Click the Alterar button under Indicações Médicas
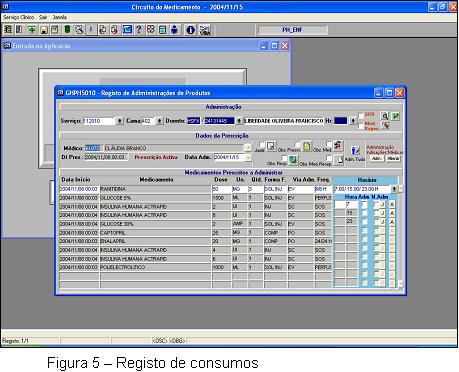The image size is (459, 372). pyautogui.click(x=393, y=159)
